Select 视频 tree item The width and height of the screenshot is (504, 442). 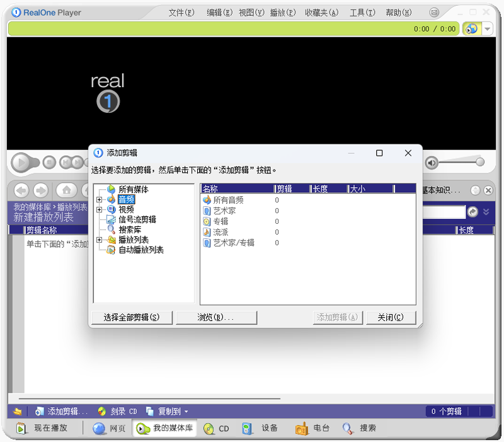tap(126, 210)
